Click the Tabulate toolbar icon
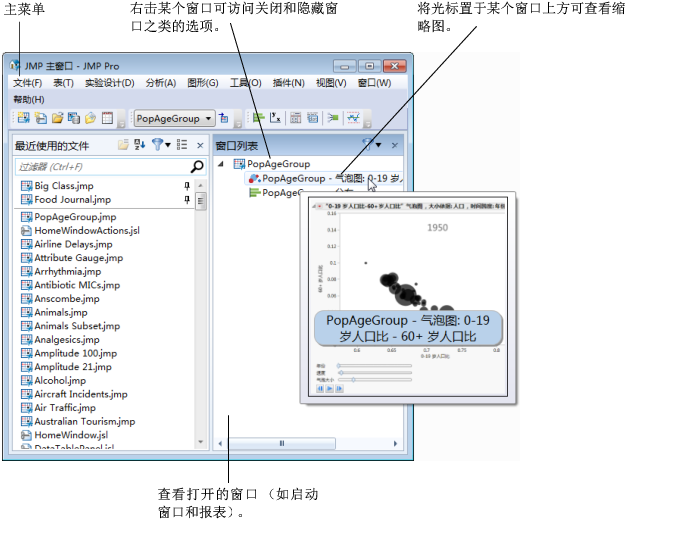This screenshot has height=549, width=695. [x=296, y=118]
